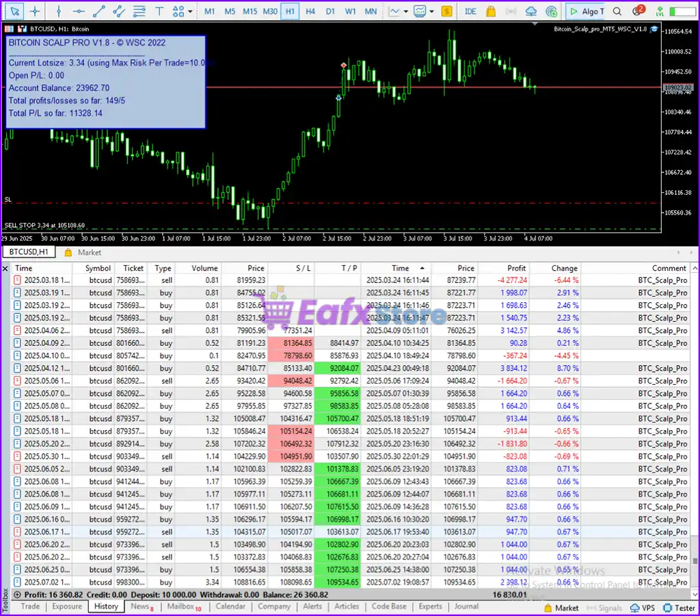Open the chart type line icon
The height and width of the screenshot is (616, 700).
pyautogui.click(x=394, y=11)
